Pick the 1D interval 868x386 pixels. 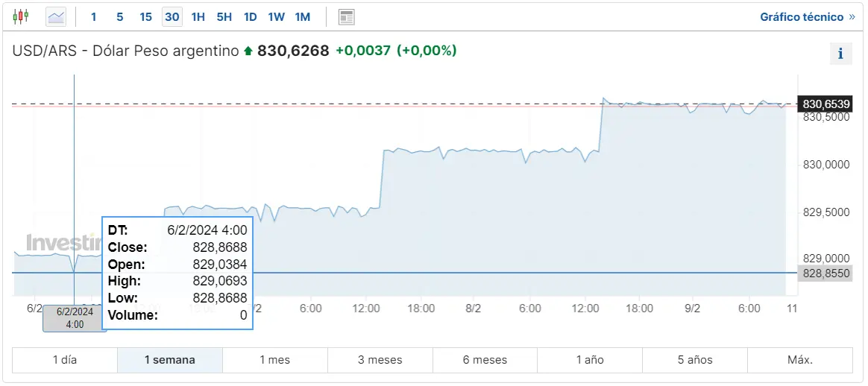[251, 16]
